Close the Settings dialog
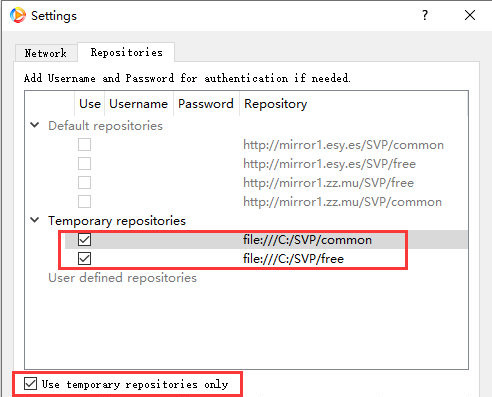Image resolution: width=492 pixels, height=397 pixels. click(470, 15)
